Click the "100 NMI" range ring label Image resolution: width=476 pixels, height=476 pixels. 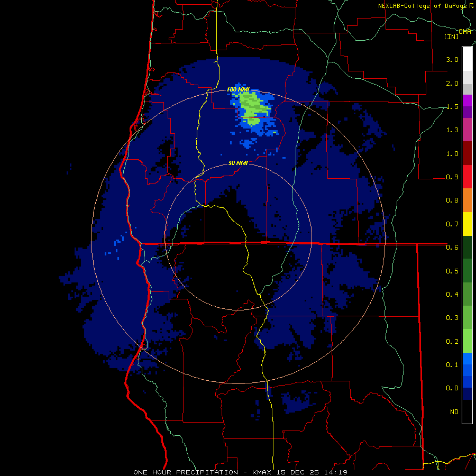pos(239,89)
